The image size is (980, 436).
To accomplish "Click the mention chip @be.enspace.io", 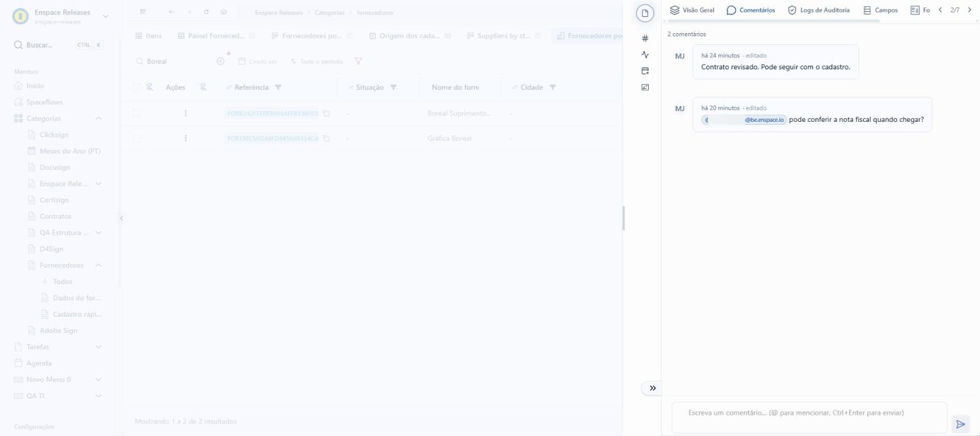I will tap(744, 119).
